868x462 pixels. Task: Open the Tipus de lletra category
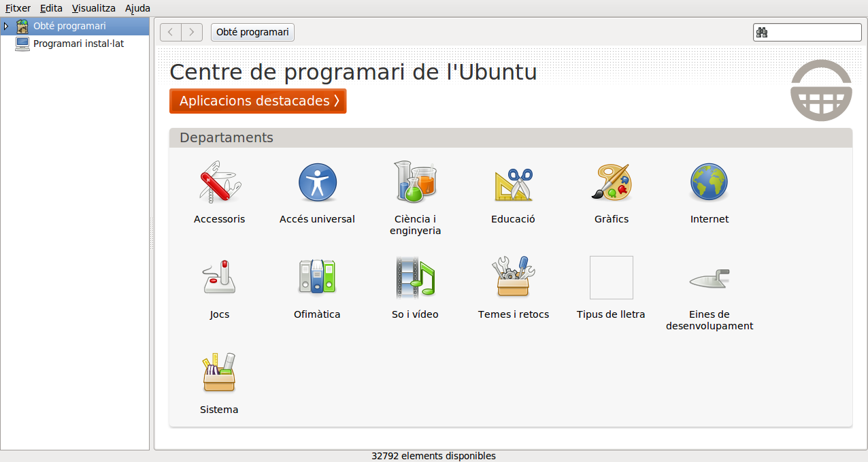coord(611,278)
